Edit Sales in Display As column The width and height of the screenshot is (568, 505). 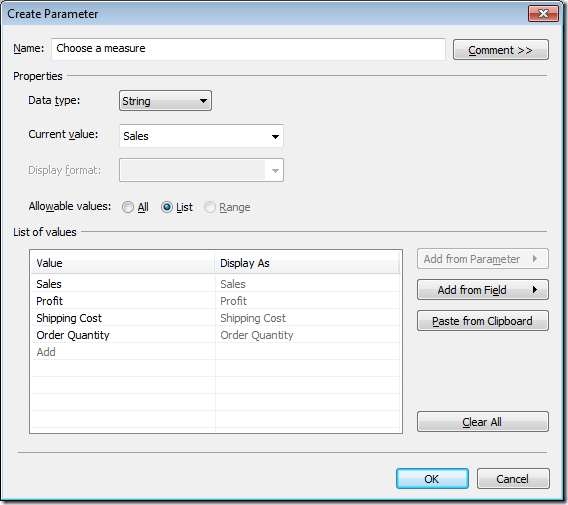[x=308, y=284]
